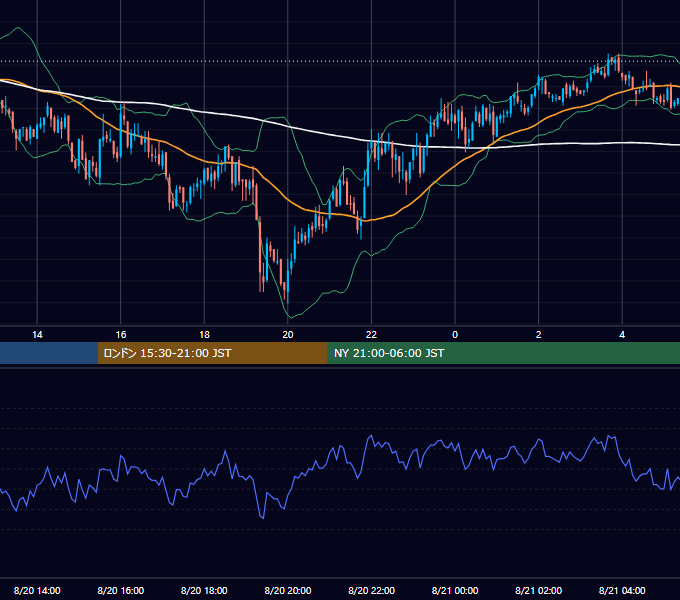Click the 8/21 02:00 date label

539,590
